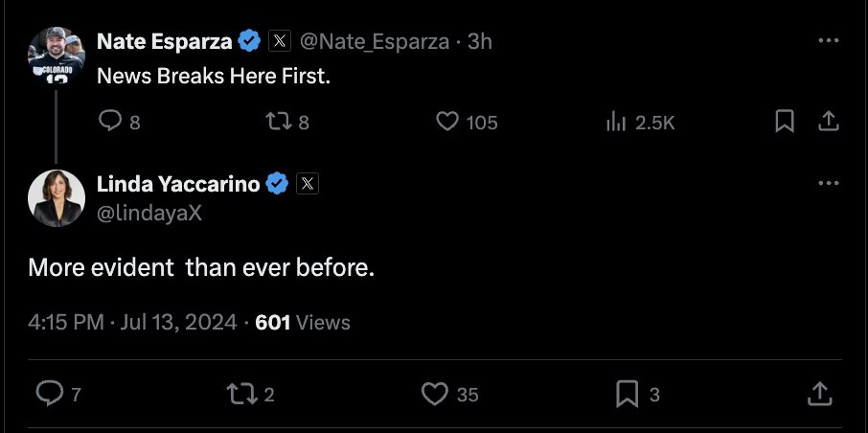The width and height of the screenshot is (868, 433).
Task: Share Linda Yaccarino's post
Action: (820, 393)
